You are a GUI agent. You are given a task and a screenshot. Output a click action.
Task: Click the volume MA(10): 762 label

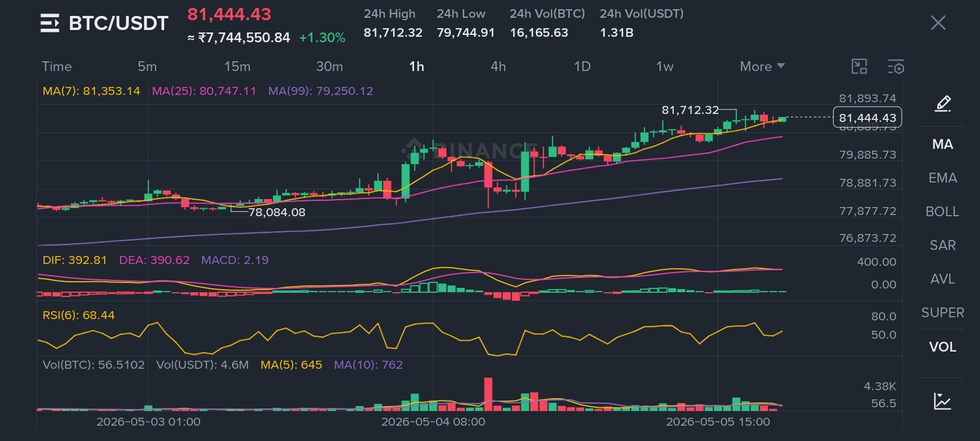[x=368, y=364]
